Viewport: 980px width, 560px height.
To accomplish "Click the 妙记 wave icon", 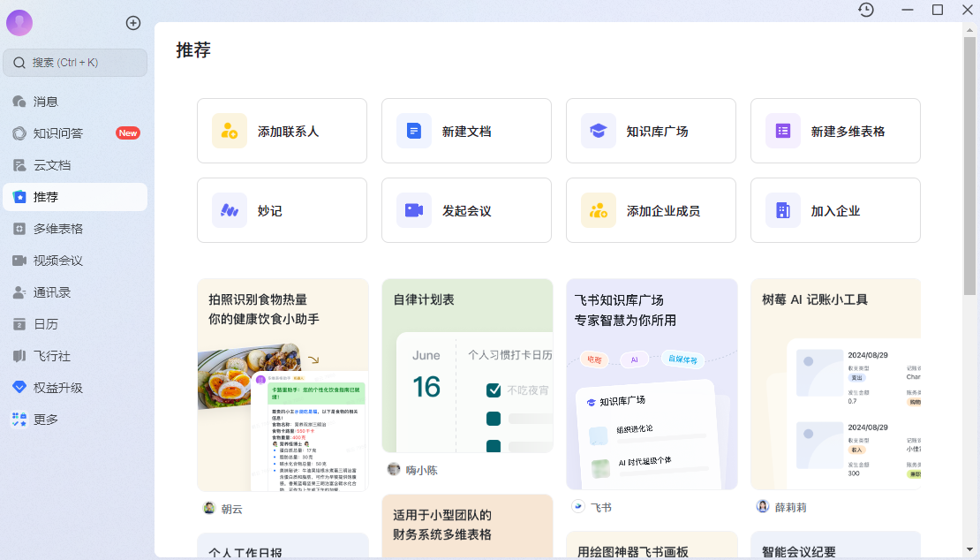I will tap(230, 210).
